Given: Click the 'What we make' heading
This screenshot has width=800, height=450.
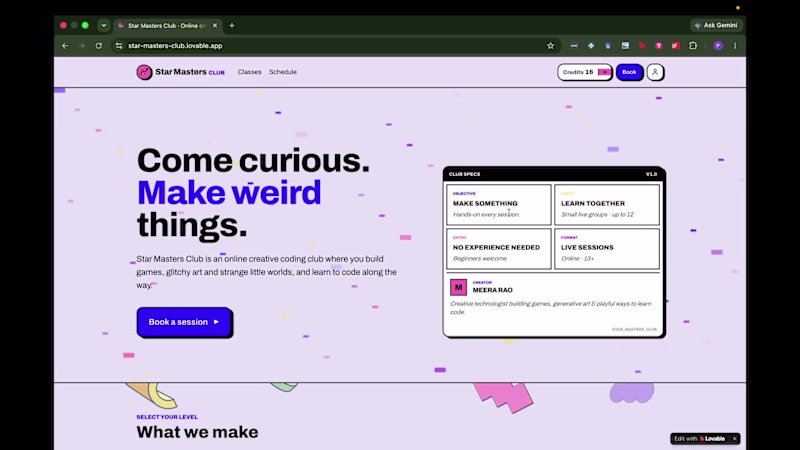Looking at the screenshot, I should point(197,432).
